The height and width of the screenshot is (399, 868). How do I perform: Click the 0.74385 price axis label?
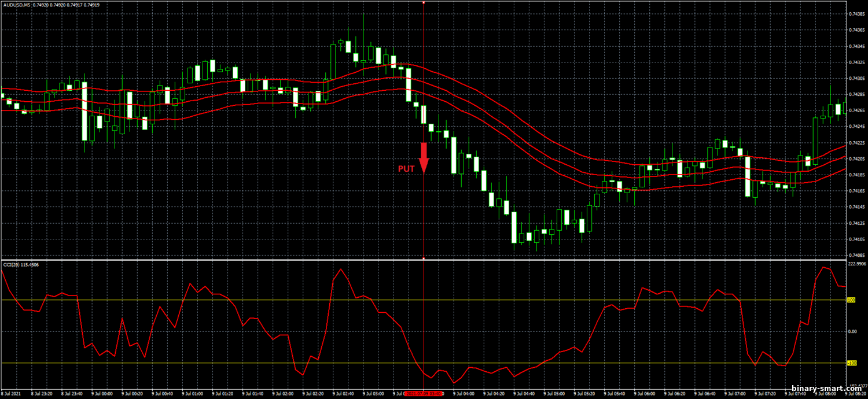(856, 14)
